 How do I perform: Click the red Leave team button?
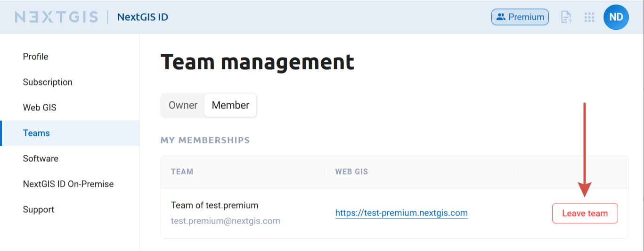pyautogui.click(x=585, y=213)
